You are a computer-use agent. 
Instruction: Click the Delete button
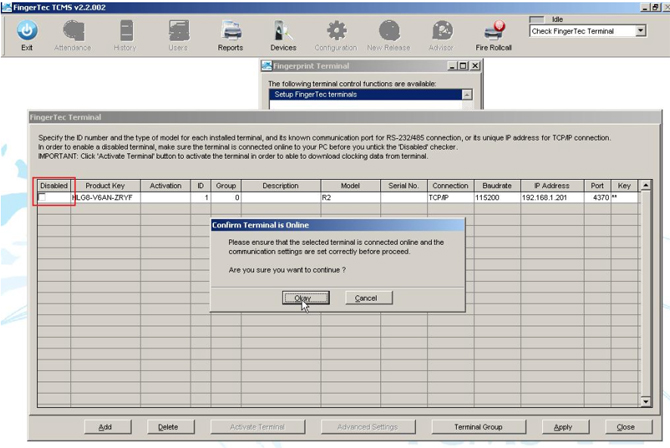[170, 427]
